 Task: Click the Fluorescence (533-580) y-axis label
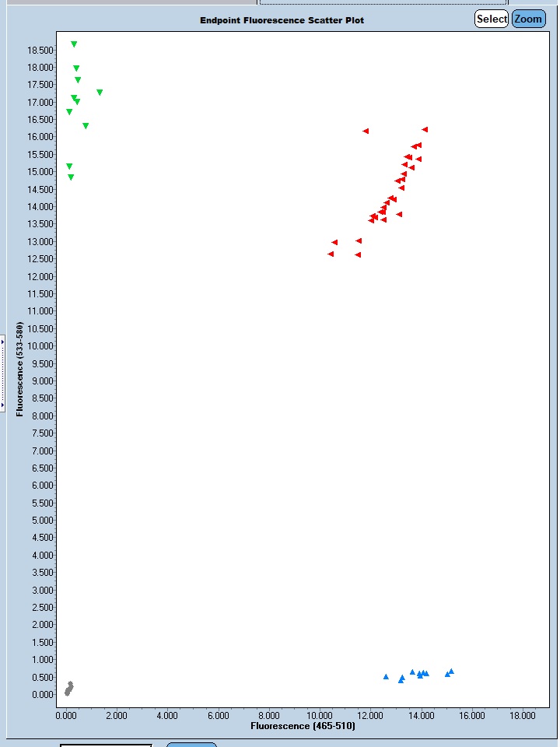pyautogui.click(x=19, y=369)
